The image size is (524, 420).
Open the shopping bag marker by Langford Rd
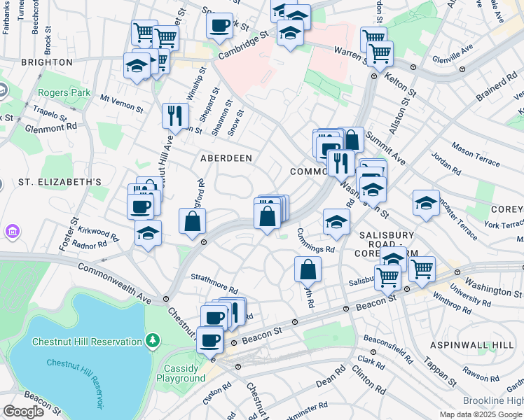(x=192, y=222)
